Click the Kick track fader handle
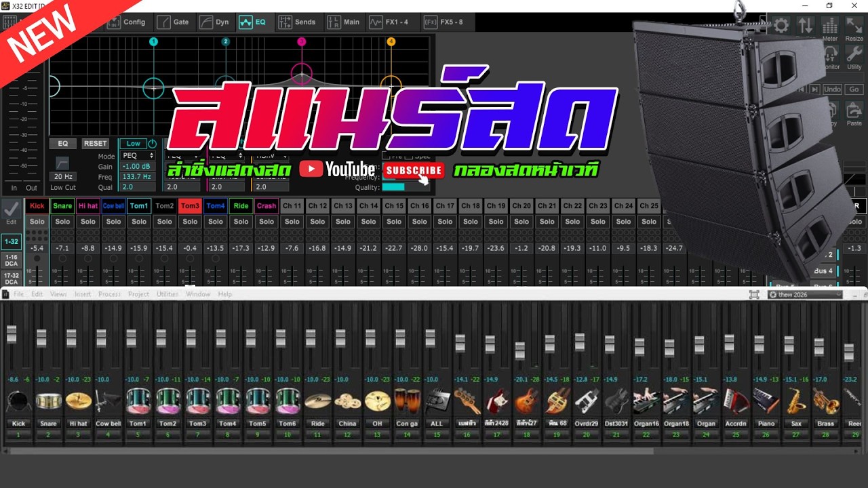This screenshot has height=488, width=868. 12,334
